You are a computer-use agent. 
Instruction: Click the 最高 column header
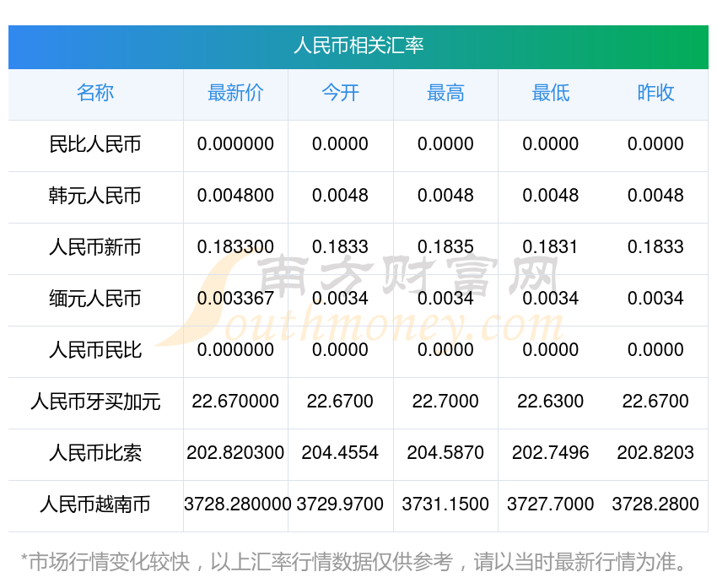click(445, 94)
